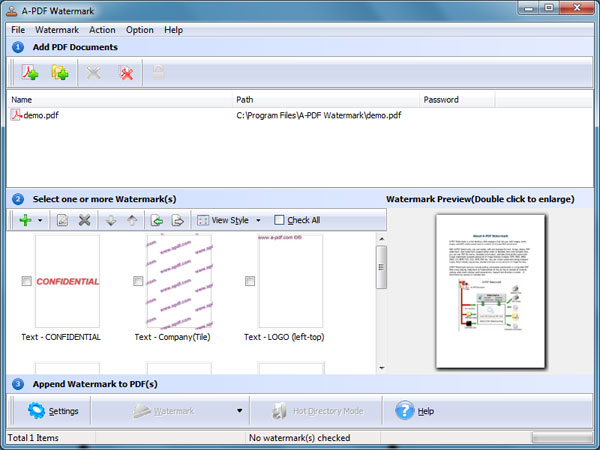Click the demo.pdf file icon
600x450 pixels.
[x=16, y=115]
